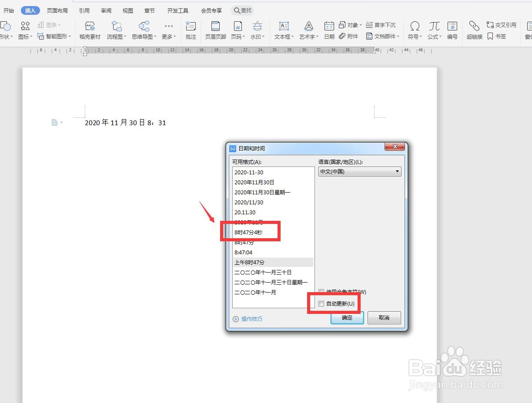The image size is (532, 403).
Task: Insert an 对象 object
Action: (x=351, y=25)
